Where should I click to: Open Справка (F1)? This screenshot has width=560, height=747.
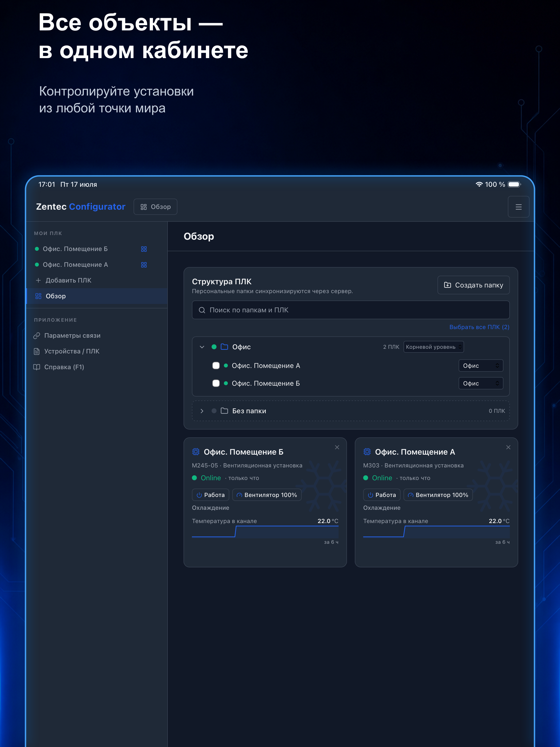pos(64,367)
